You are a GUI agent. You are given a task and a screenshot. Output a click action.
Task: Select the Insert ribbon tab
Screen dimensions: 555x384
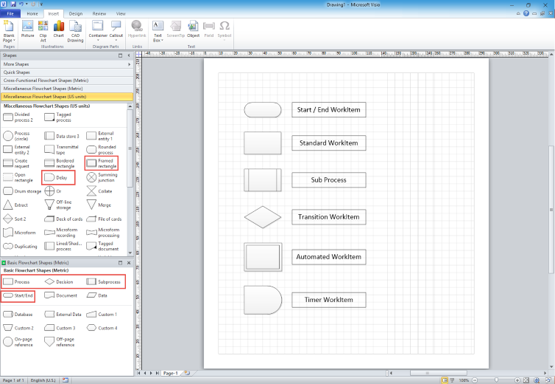(x=53, y=14)
